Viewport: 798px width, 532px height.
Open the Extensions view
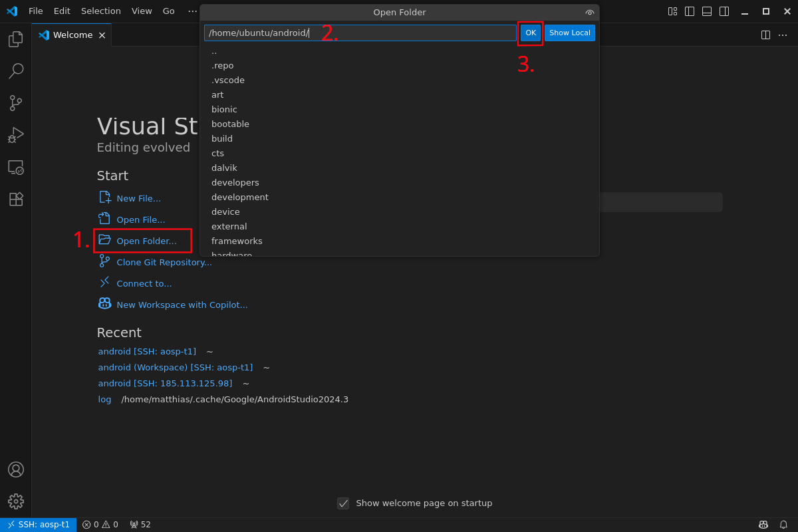coord(16,199)
